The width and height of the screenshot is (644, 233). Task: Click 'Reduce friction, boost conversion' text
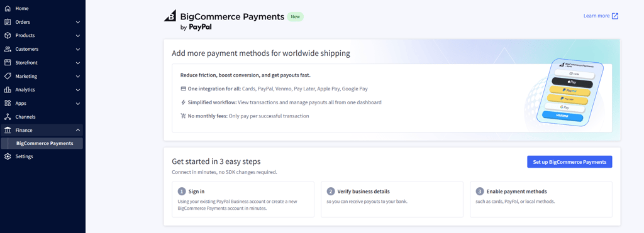(x=245, y=75)
